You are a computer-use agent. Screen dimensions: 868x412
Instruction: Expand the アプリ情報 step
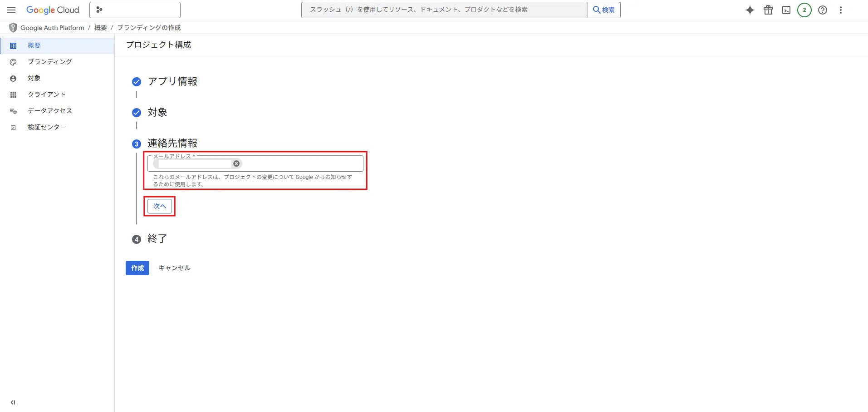pyautogui.click(x=172, y=81)
